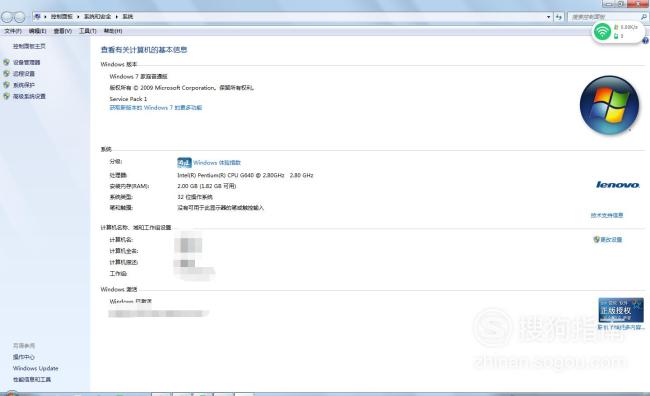Screen dimensions: 650x396
Task: Expand the breadcrumb arrow after 系统和安全
Action: tap(116, 17)
